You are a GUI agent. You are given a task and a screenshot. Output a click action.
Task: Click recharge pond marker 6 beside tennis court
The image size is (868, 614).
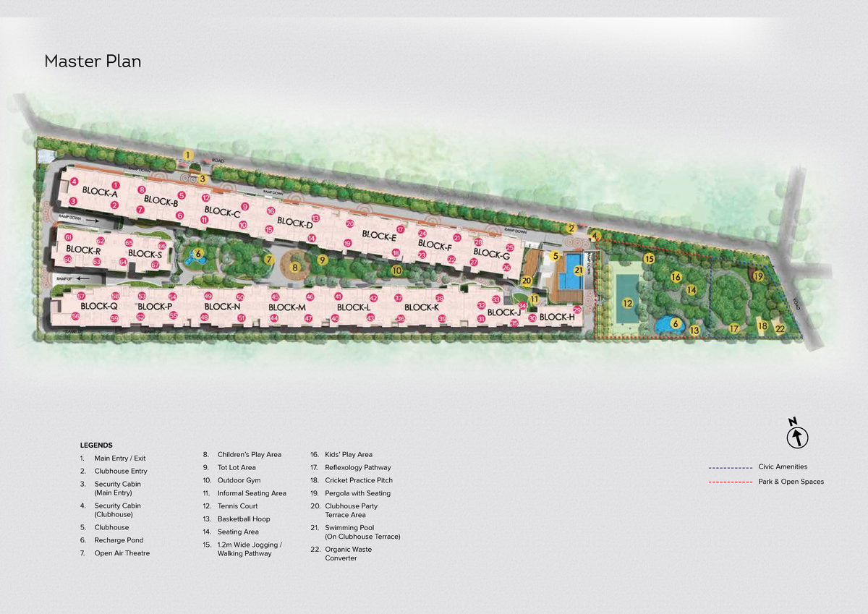pyautogui.click(x=675, y=323)
